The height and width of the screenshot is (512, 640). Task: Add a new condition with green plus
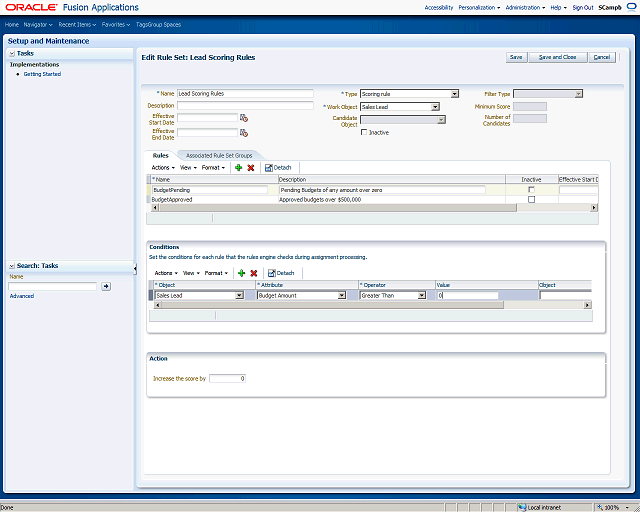pos(242,273)
